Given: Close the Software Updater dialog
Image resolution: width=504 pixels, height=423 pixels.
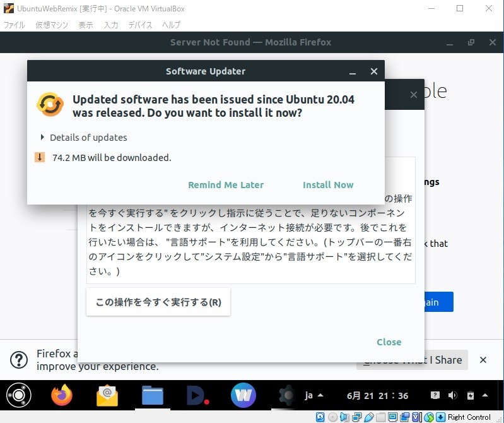Looking at the screenshot, I should click(x=374, y=71).
